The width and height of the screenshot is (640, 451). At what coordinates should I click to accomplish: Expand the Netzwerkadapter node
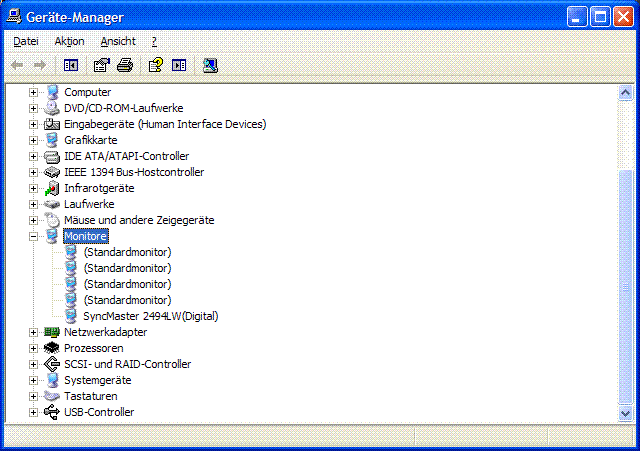tap(34, 332)
